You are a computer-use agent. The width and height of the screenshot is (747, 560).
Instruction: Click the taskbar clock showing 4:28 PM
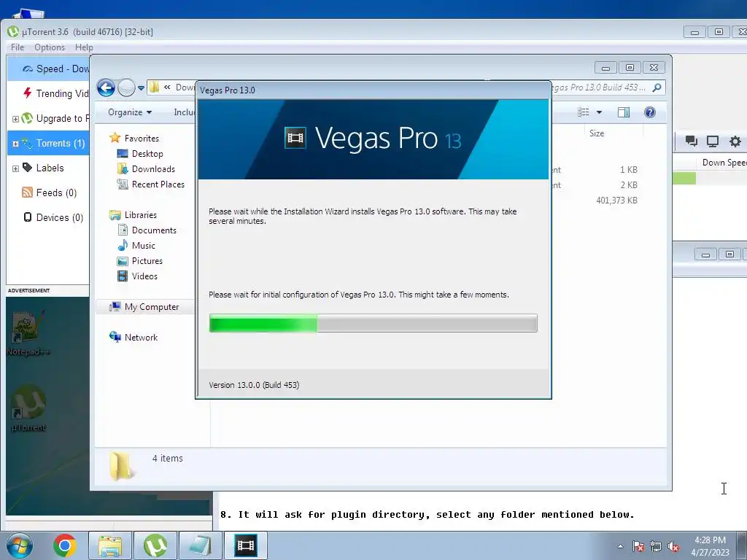[710, 546]
